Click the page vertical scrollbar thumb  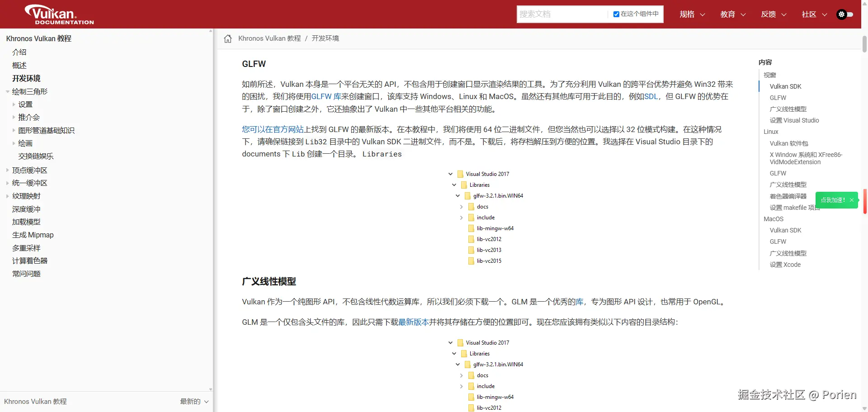point(864,44)
